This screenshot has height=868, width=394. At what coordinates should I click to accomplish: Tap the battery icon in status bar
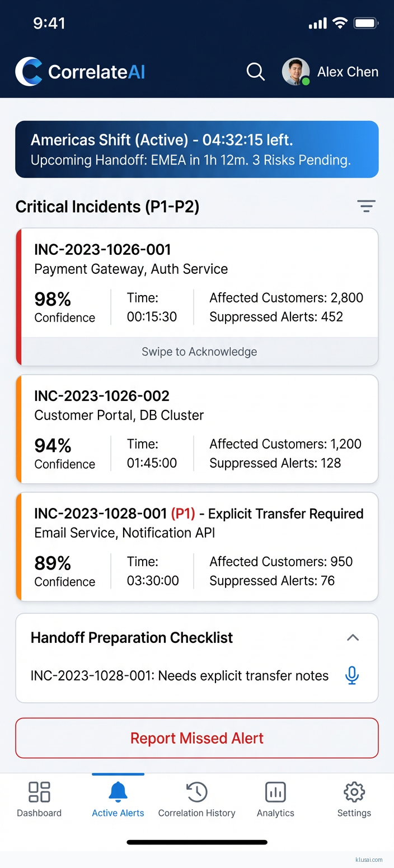click(367, 23)
